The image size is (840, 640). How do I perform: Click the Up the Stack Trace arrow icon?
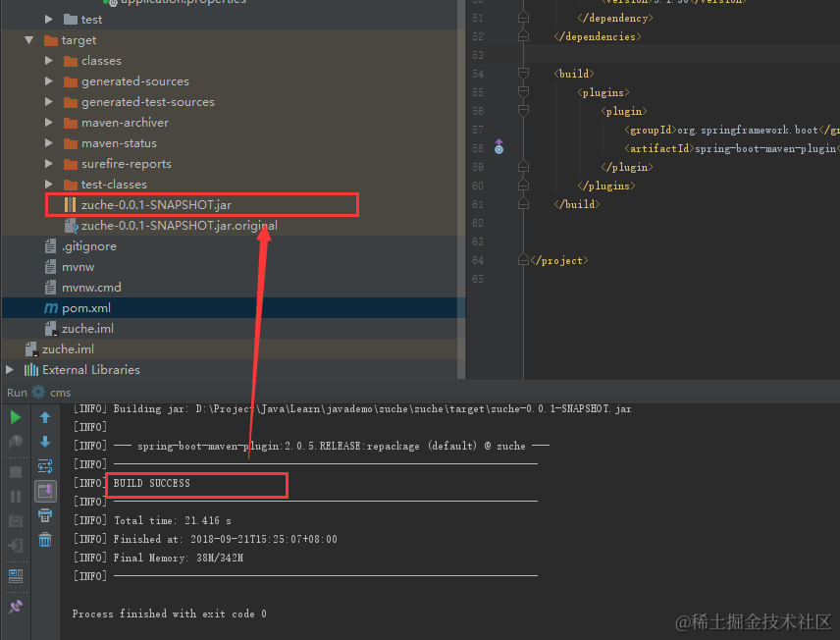45,418
